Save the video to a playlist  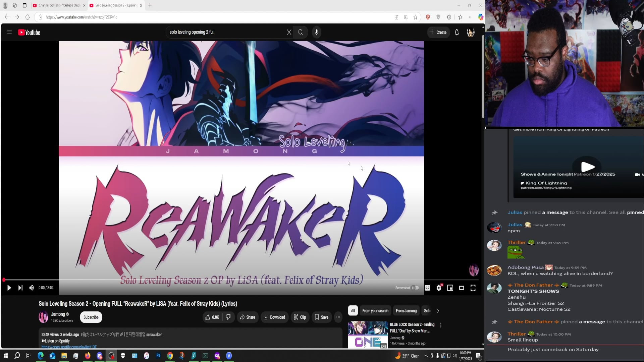(321, 317)
